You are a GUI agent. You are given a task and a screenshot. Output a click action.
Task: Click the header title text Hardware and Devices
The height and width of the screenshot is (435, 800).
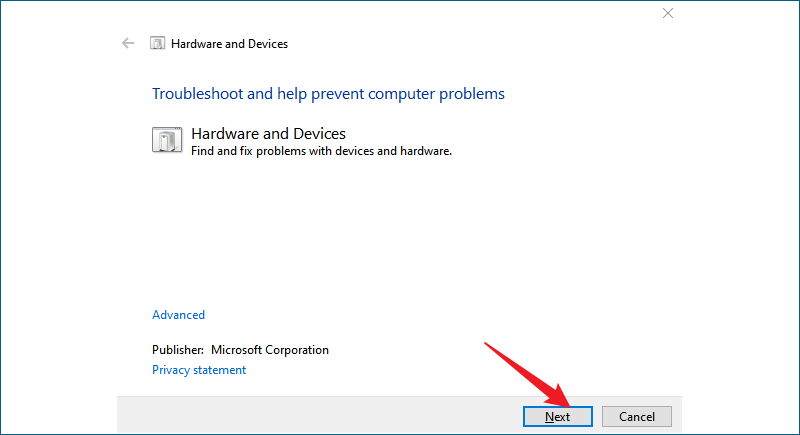[230, 44]
